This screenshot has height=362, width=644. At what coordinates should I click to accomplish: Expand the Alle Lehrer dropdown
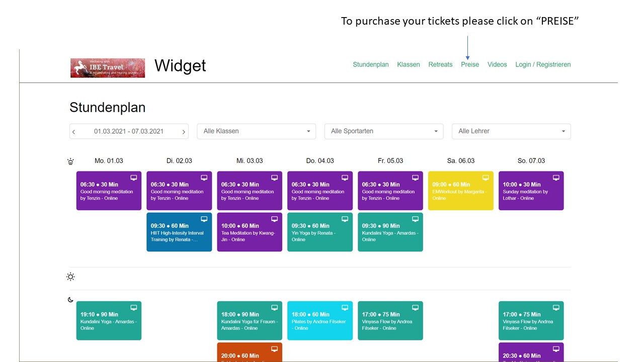click(x=511, y=131)
